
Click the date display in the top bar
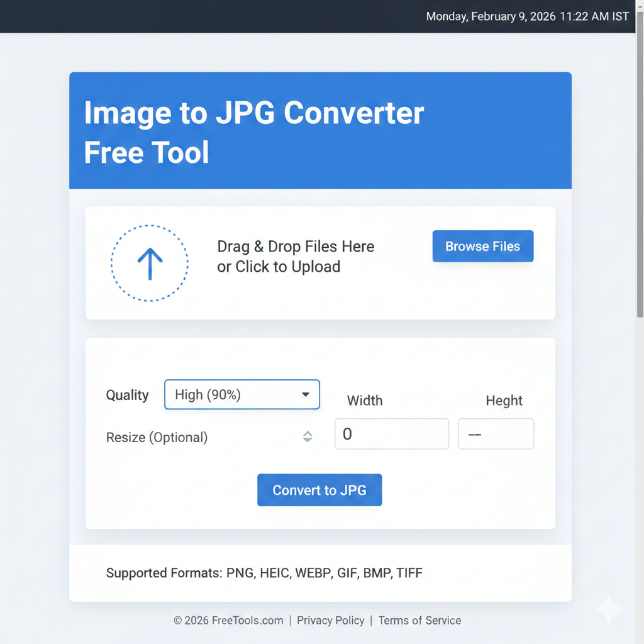528,16
